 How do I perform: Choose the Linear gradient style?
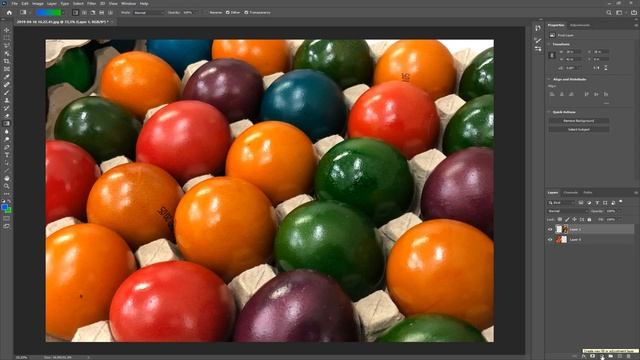[76, 13]
